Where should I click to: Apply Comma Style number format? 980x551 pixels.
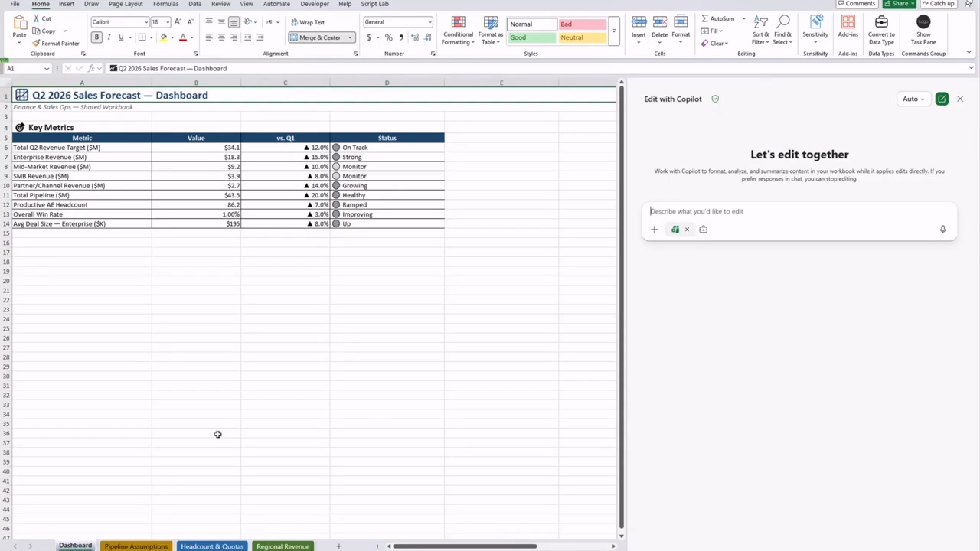pos(400,37)
